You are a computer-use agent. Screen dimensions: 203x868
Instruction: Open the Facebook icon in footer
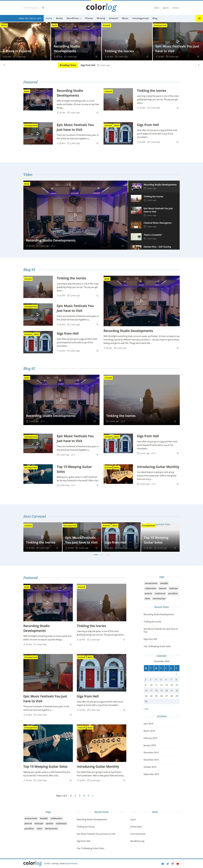coord(163,864)
